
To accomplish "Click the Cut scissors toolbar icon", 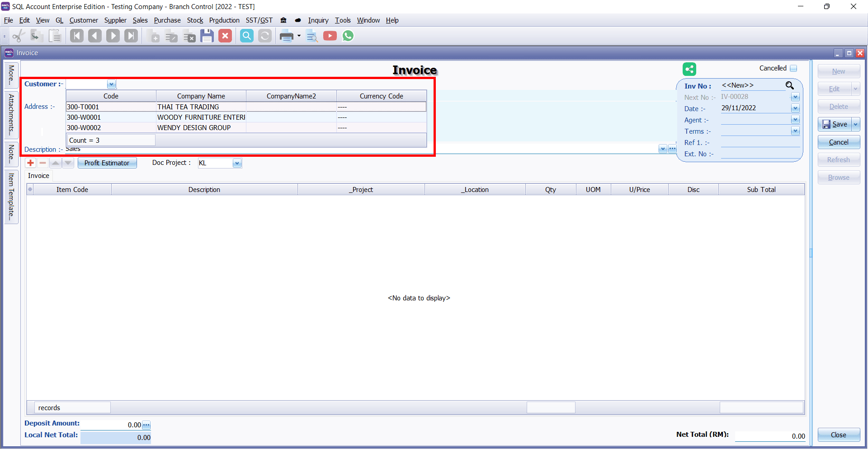I will coord(19,36).
